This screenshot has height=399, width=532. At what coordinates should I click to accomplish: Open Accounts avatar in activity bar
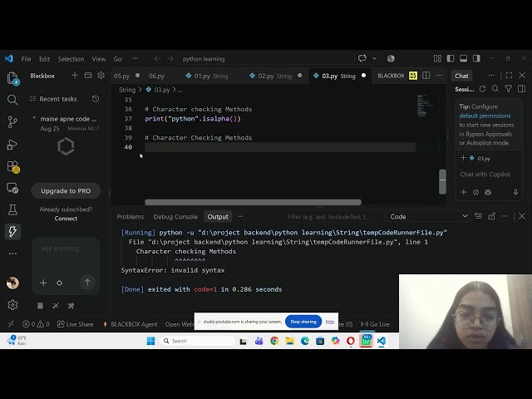[x=12, y=283]
